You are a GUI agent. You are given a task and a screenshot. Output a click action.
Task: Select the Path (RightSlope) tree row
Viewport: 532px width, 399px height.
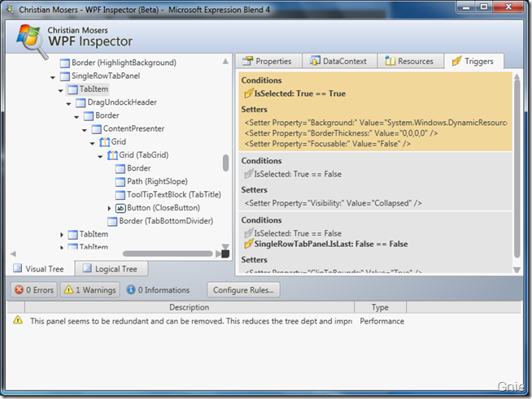click(151, 182)
